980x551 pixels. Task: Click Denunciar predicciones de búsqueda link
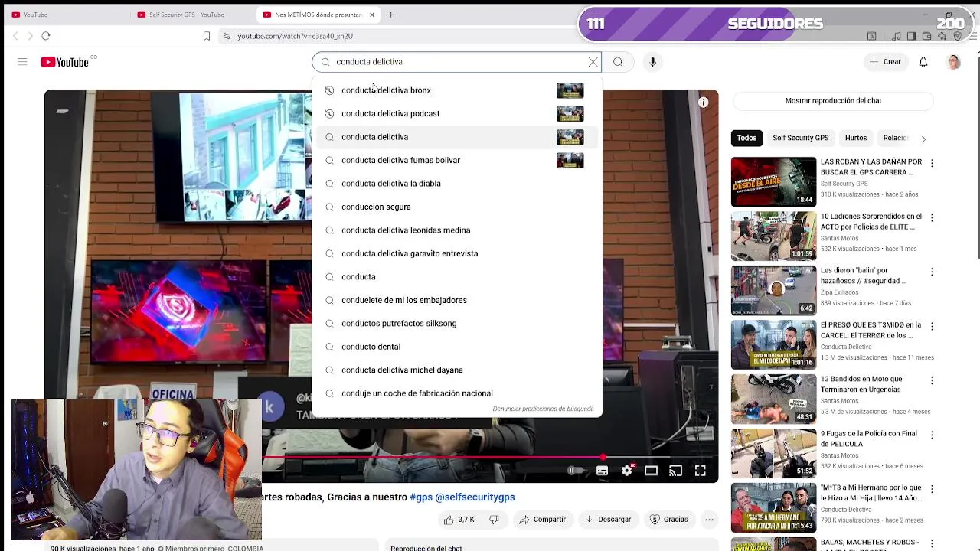[543, 409]
